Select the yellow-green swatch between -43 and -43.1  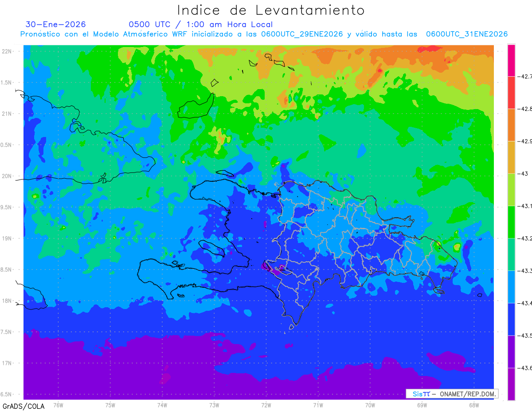pos(511,189)
